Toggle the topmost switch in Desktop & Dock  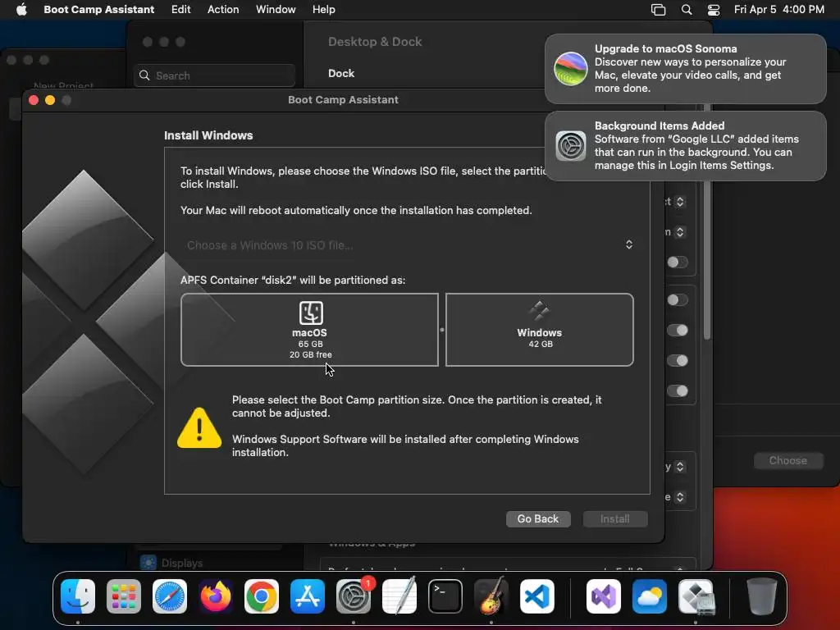click(677, 262)
